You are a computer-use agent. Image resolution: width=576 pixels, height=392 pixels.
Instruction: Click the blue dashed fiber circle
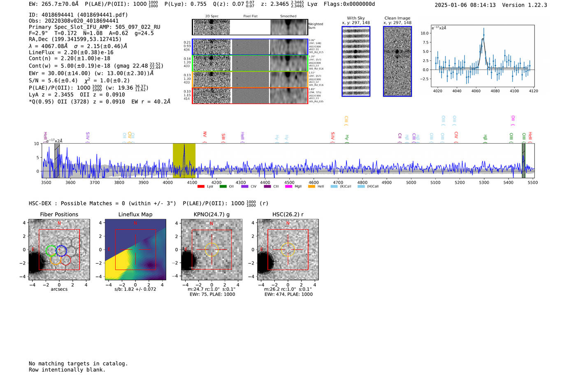61,251
